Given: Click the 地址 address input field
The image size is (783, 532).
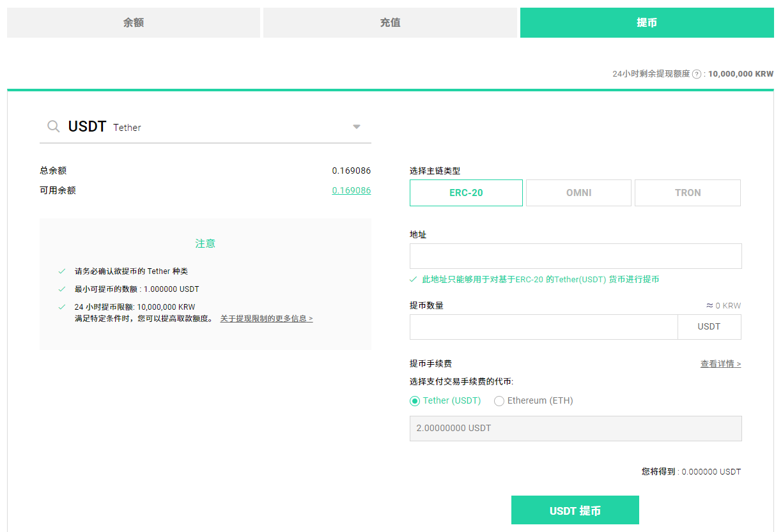Looking at the screenshot, I should 575,256.
